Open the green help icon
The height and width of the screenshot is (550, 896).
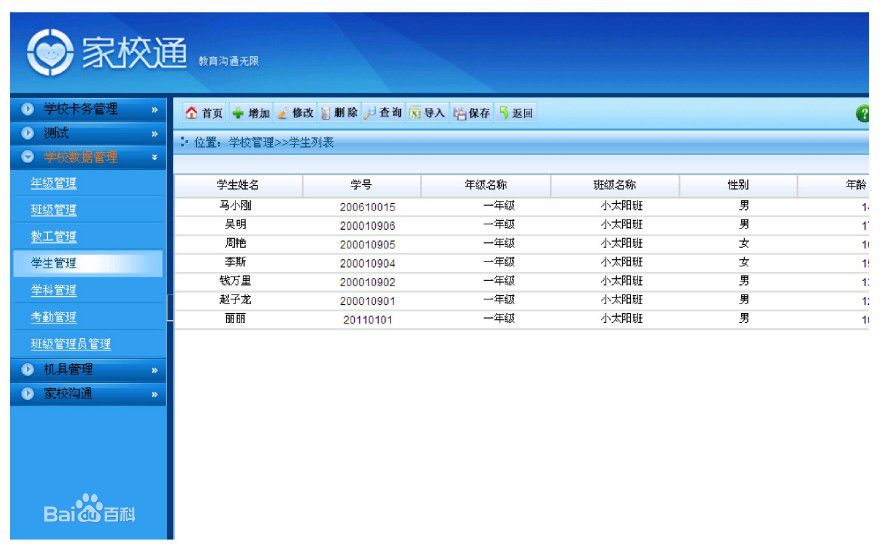tap(862, 113)
